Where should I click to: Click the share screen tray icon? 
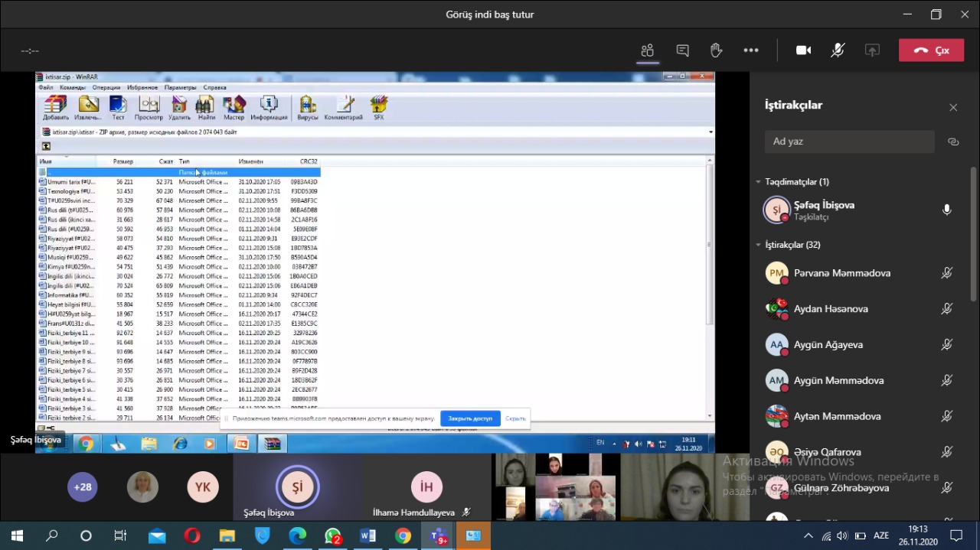pos(872,50)
